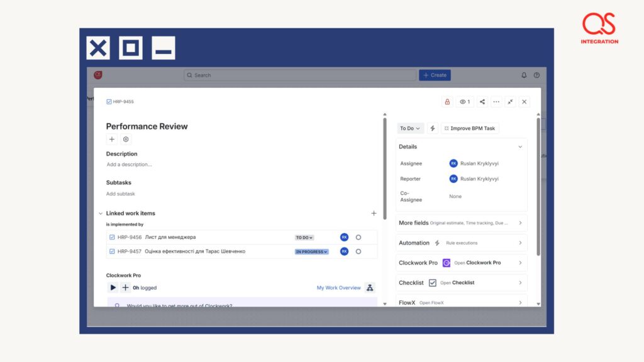Click the hierarchy icon beside My Work Overview

[370, 288]
